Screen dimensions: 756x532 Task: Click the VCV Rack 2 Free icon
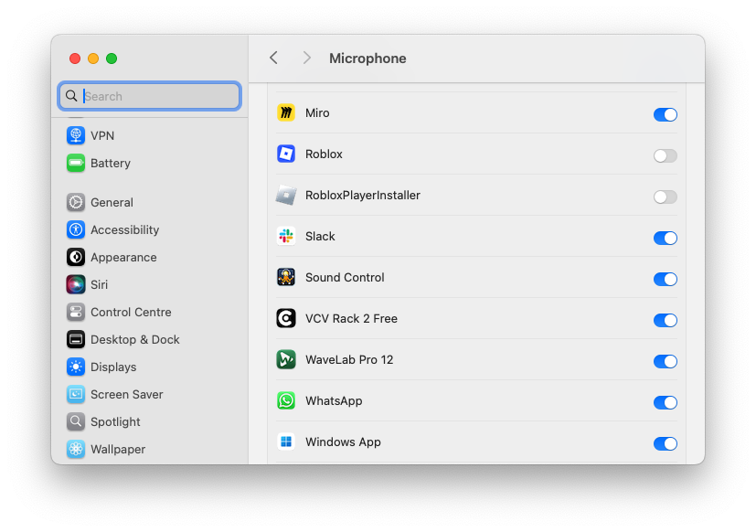pyautogui.click(x=286, y=319)
